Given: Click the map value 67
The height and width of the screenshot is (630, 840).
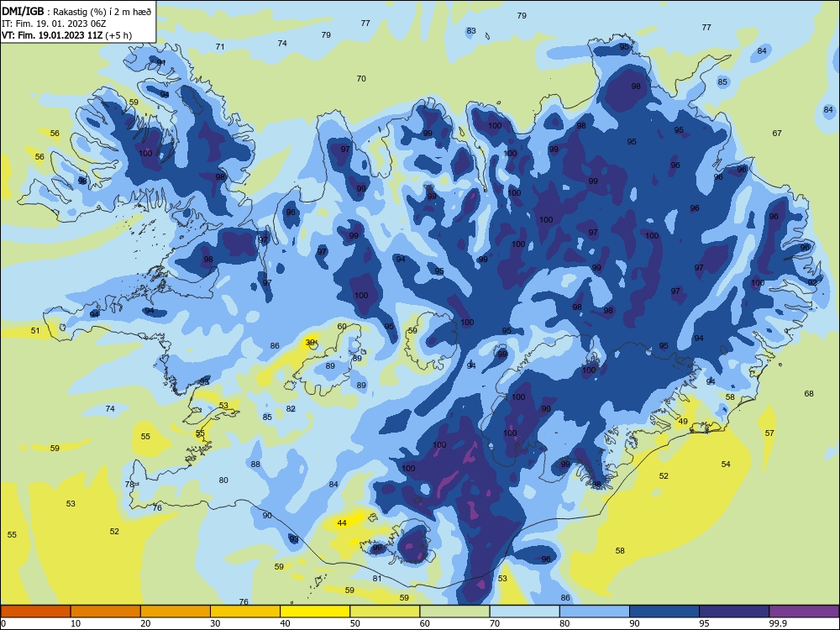Looking at the screenshot, I should pyautogui.click(x=777, y=133).
